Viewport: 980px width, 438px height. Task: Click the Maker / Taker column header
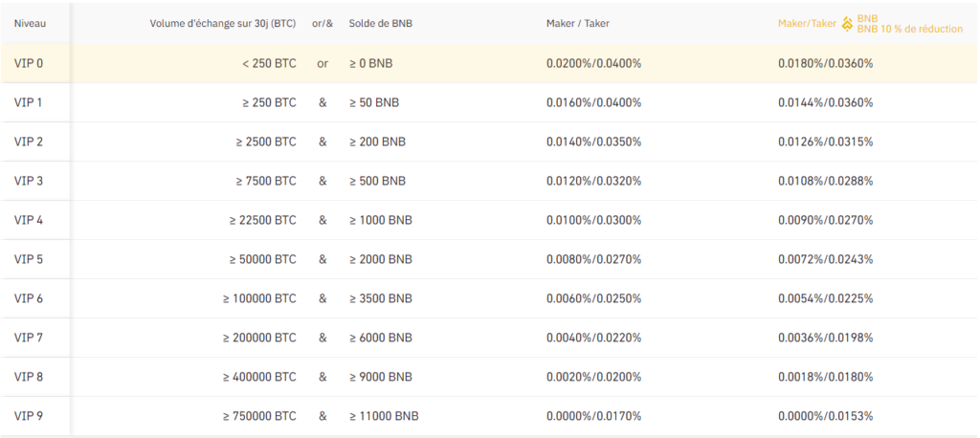tap(577, 24)
